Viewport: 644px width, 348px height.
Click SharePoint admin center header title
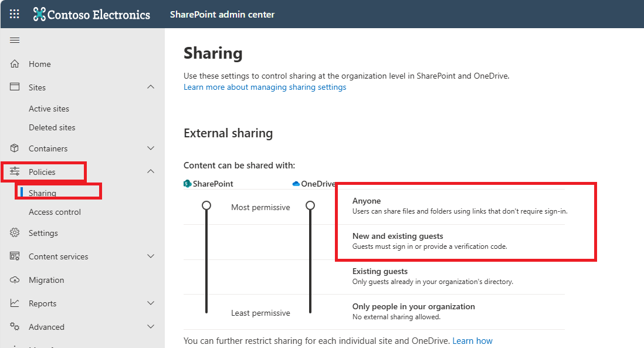pos(222,15)
